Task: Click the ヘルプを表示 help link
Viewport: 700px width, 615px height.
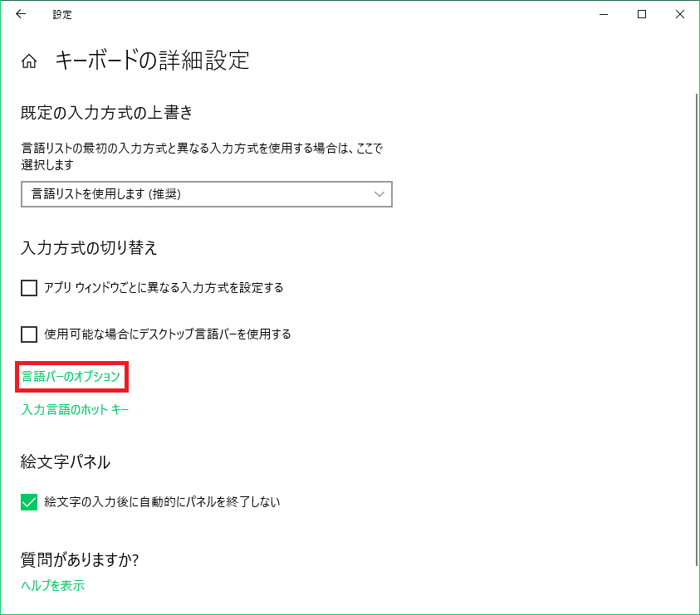Action: coord(51,585)
